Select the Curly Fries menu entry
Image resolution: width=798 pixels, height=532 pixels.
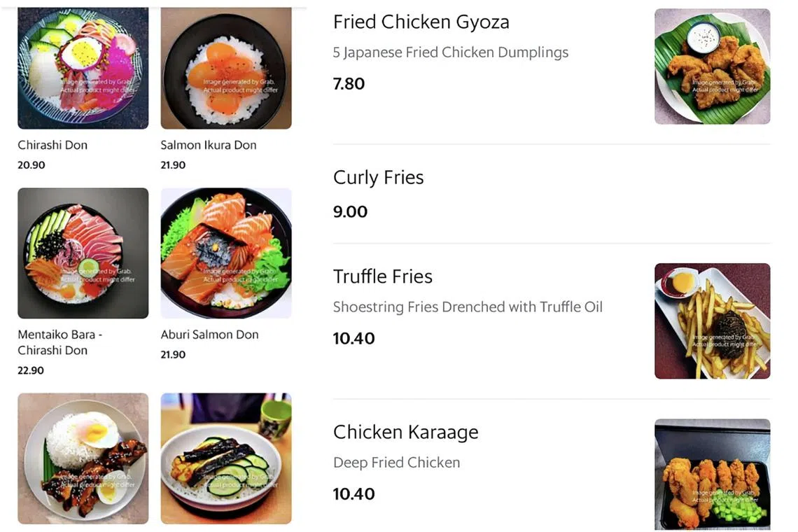click(x=378, y=177)
